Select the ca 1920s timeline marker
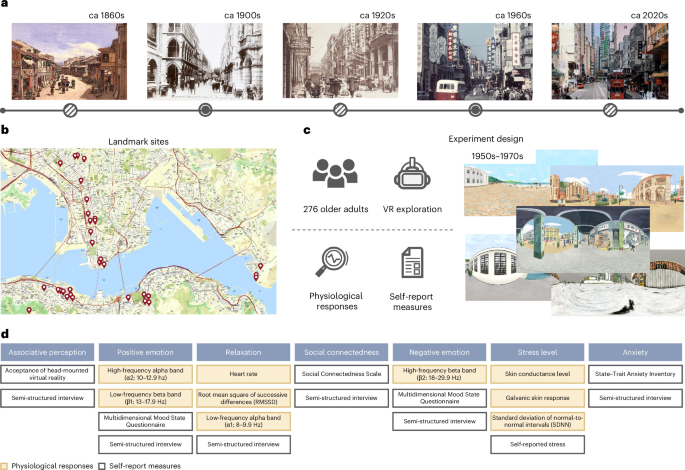Viewport: 685px width, 470px height. [340, 110]
